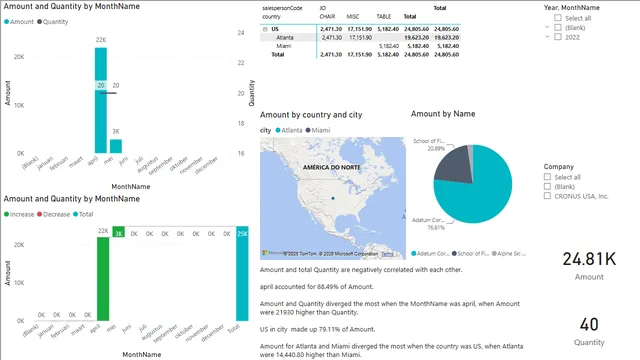Click Decrease legend dot in waterfall chart
The height and width of the screenshot is (360, 640).
(x=40, y=214)
